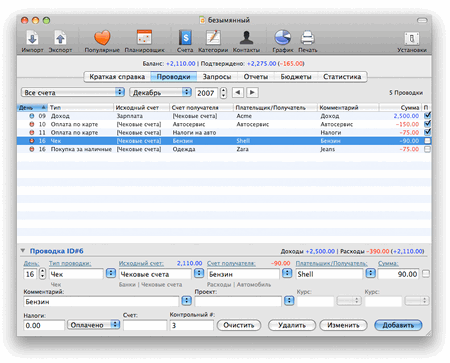Open Популярные heart icon
Viewport: 450px width, 363px height.
point(102,37)
